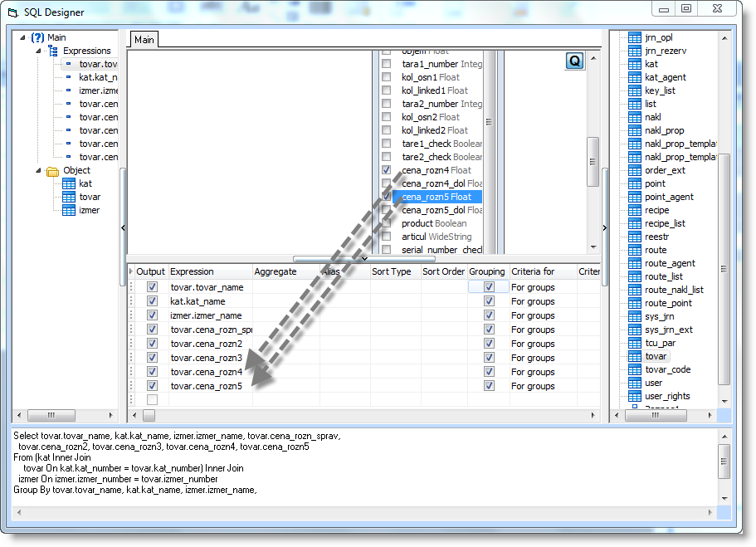Toggle Grouping checkbox for izmer.izmer_name row

489,315
